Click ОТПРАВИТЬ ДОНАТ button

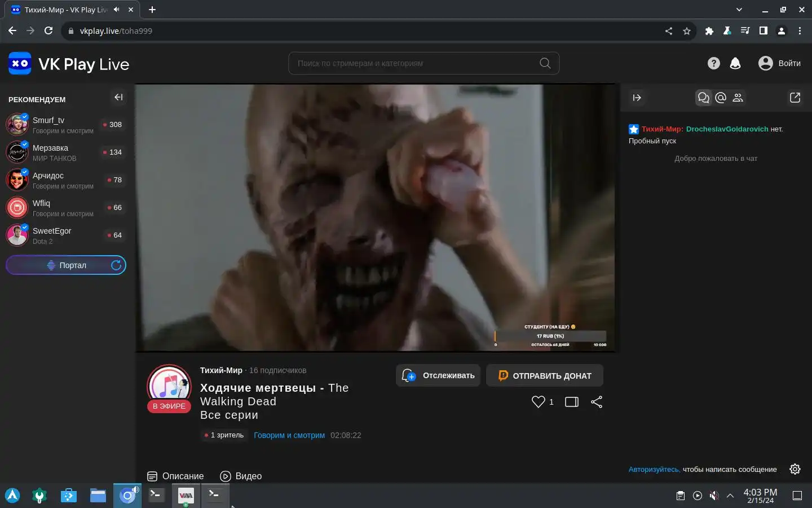pos(545,375)
